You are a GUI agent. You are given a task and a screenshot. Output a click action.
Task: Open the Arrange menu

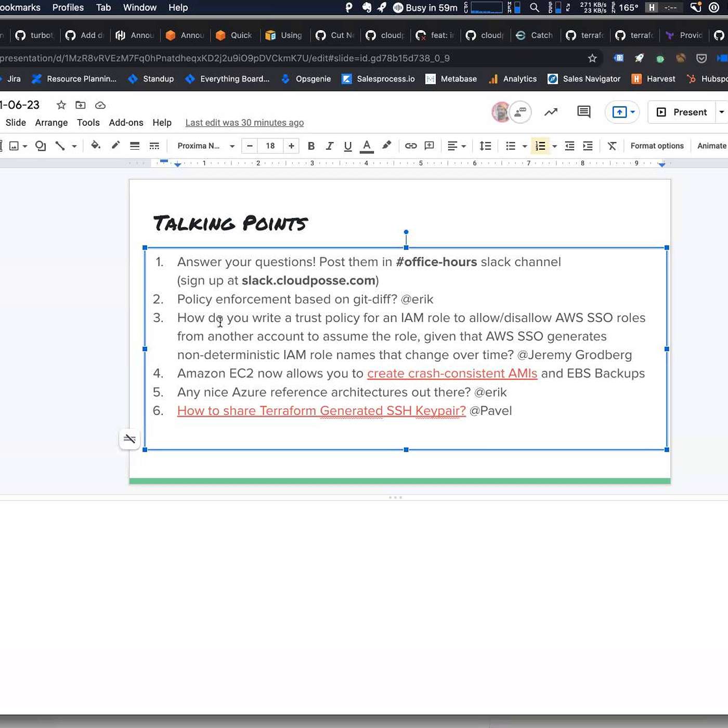[51, 123]
